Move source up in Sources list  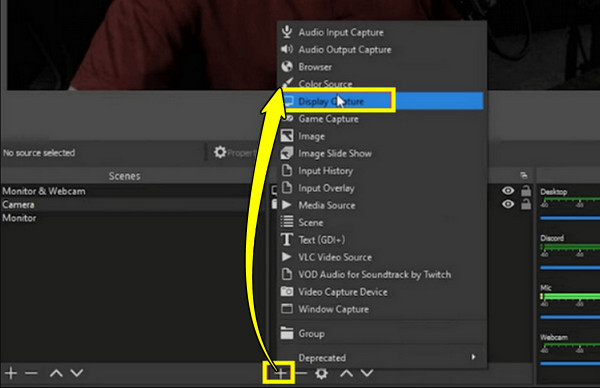(x=347, y=373)
